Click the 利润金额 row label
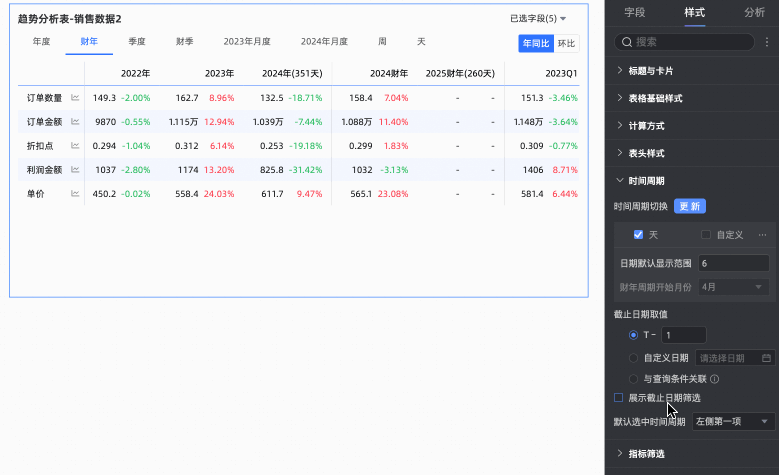 point(44,169)
